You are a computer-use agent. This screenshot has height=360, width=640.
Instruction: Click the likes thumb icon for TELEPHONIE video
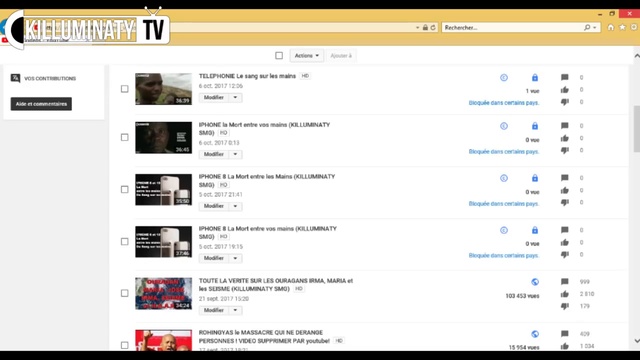[564, 90]
